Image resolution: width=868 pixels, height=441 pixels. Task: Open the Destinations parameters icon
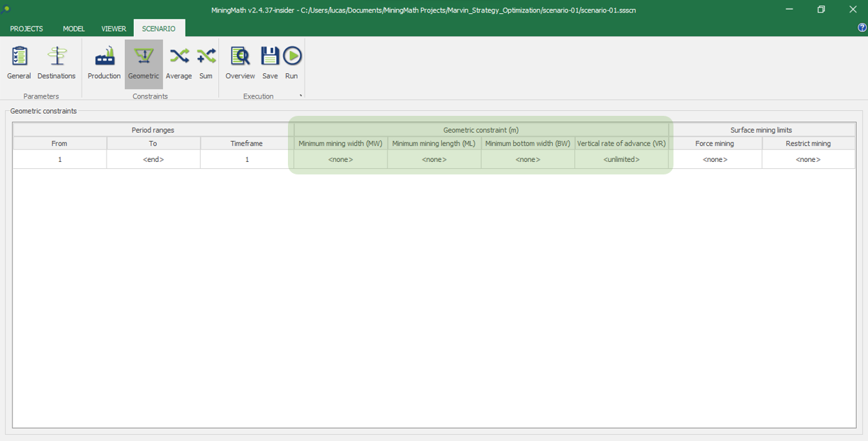point(56,63)
